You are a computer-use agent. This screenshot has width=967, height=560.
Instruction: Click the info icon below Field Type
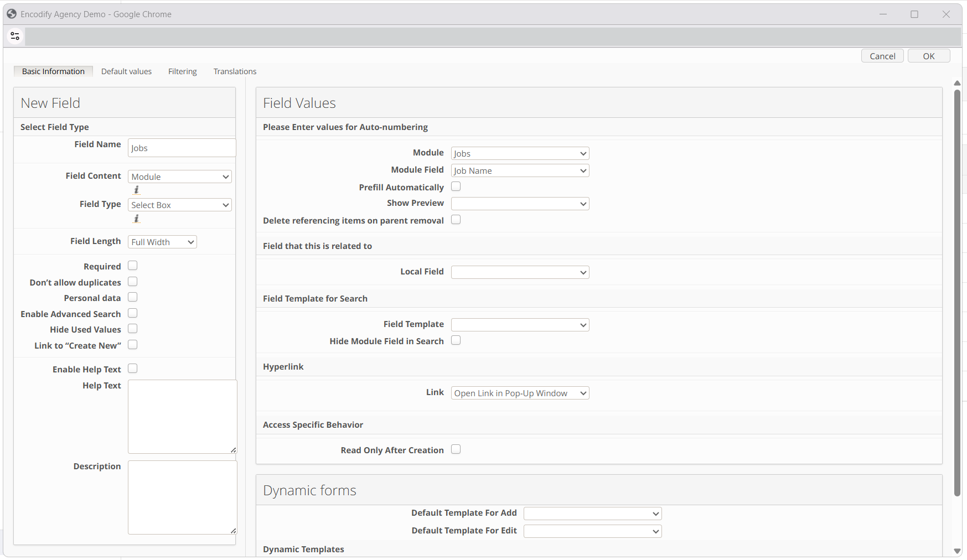[x=136, y=219]
